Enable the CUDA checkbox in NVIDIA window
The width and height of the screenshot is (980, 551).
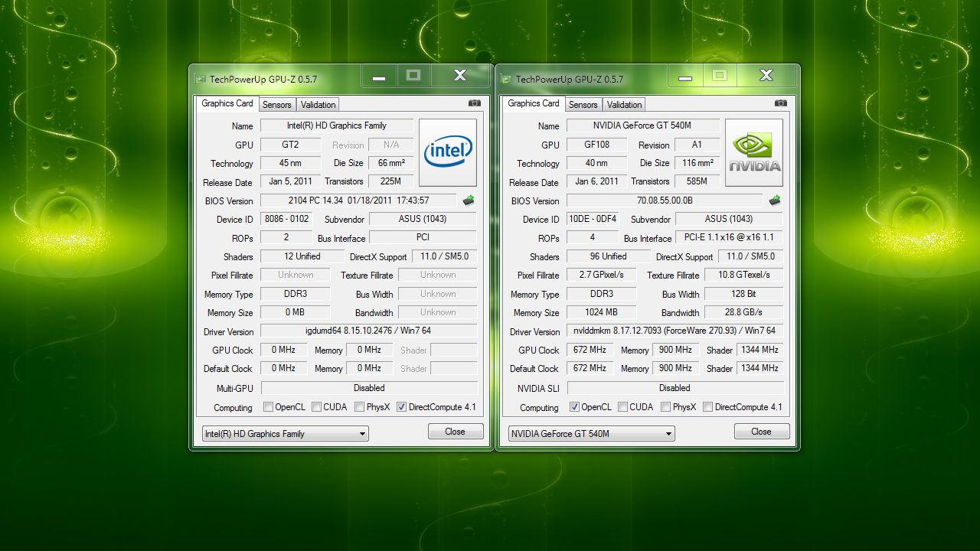(623, 407)
